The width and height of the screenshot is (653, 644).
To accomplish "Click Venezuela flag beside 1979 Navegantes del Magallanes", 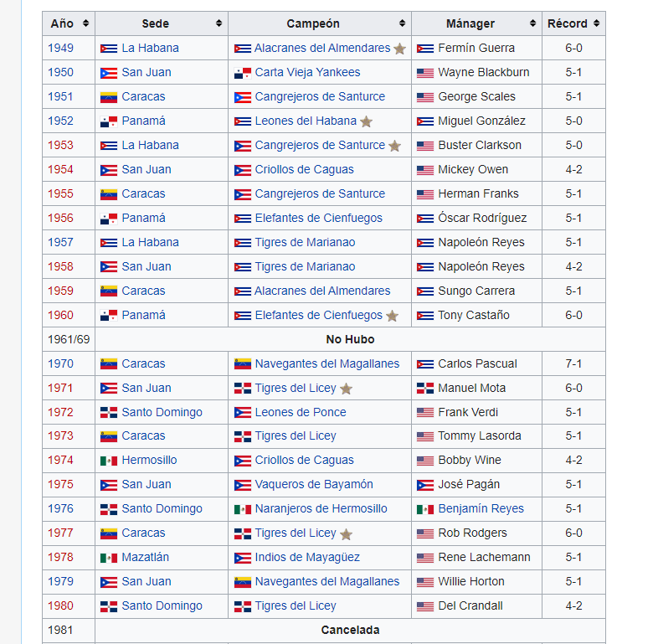I will tap(243, 582).
